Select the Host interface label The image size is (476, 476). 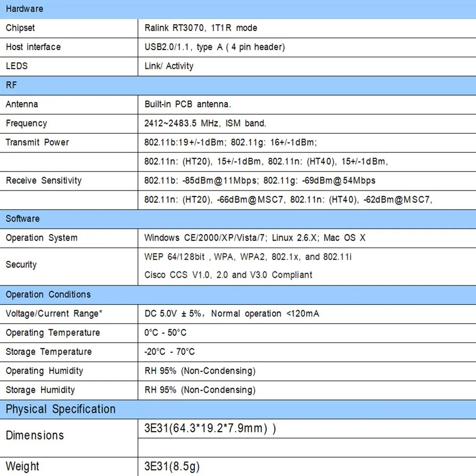click(33, 47)
